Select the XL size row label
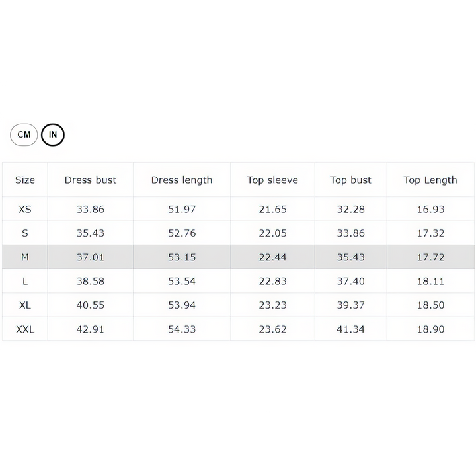This screenshot has width=476, height=476. [x=25, y=305]
